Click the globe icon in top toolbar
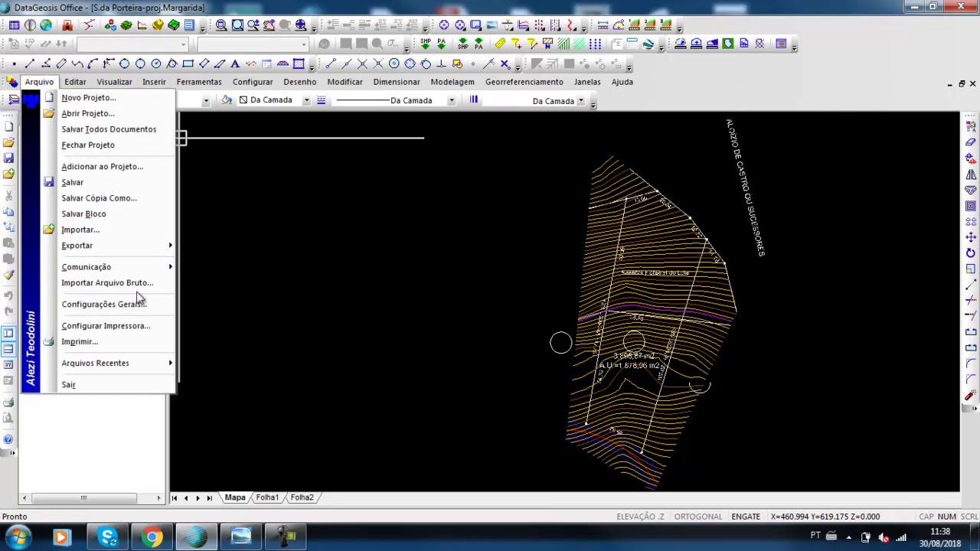This screenshot has height=551, width=980. click(x=46, y=25)
